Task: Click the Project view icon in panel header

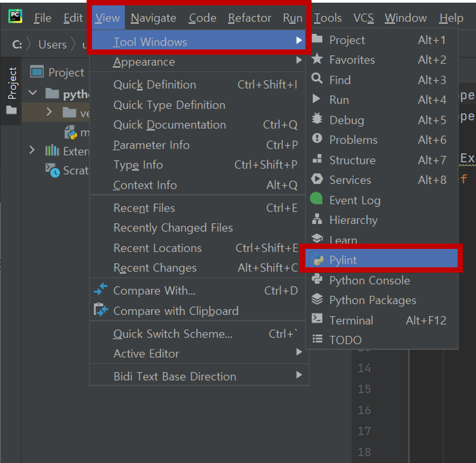Action: tap(37, 71)
